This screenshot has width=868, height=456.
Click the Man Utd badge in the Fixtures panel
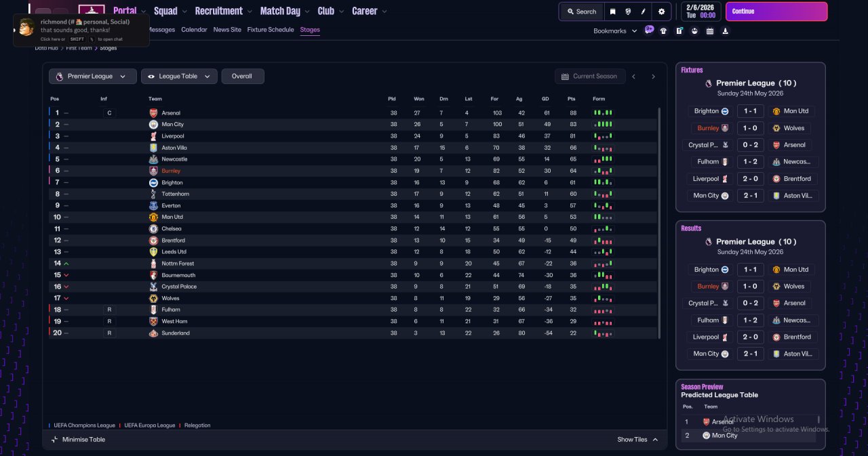776,111
